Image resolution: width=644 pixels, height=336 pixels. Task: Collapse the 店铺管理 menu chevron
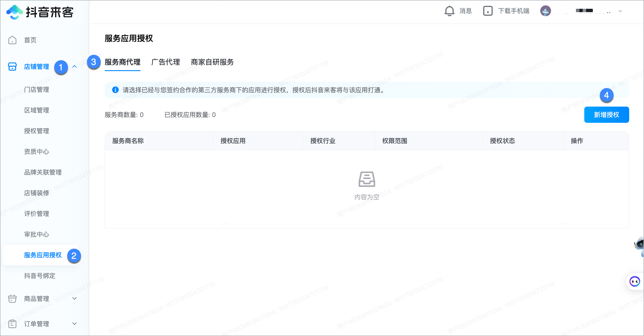tap(74, 67)
